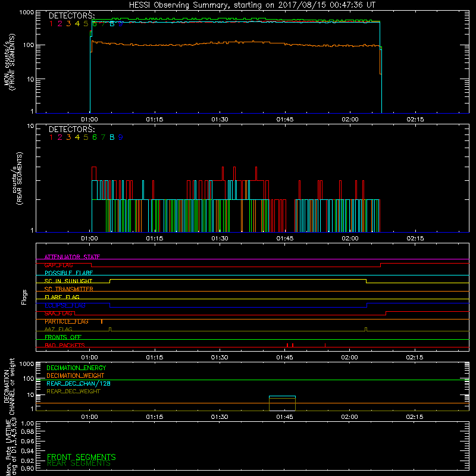Click detector 9 in front segments legend
The image size is (476, 476).
(121, 24)
